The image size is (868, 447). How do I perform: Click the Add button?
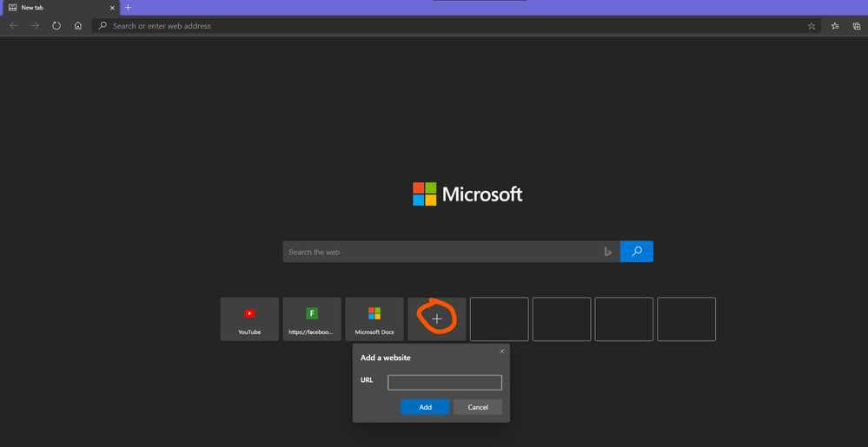(425, 407)
